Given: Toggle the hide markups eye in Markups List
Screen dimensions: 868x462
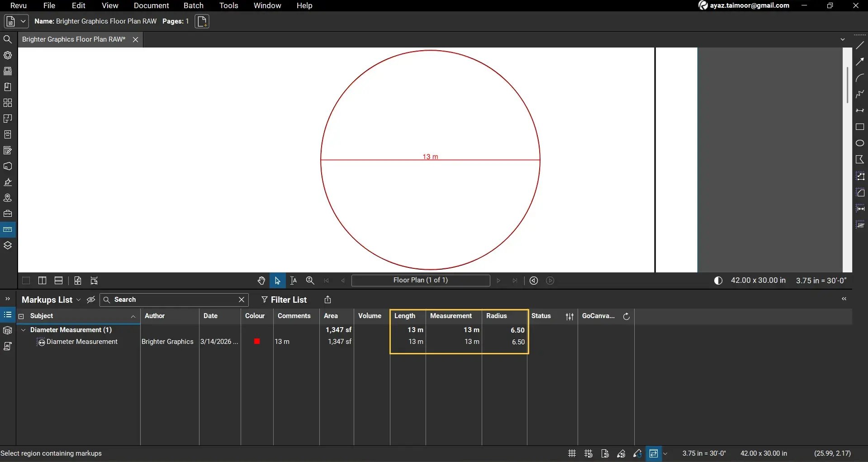Looking at the screenshot, I should tap(91, 300).
